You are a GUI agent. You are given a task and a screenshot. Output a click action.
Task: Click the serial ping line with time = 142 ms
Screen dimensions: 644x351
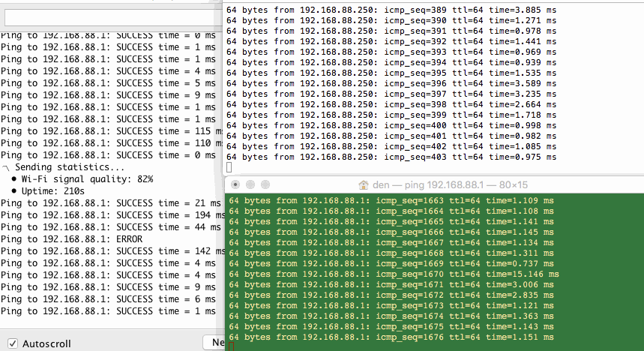(112, 251)
